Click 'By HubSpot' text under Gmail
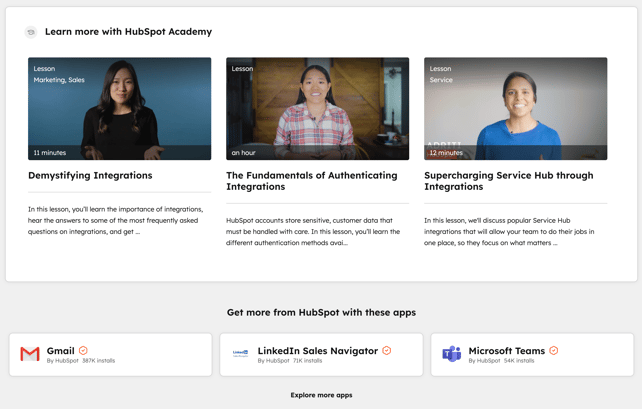Image resolution: width=642 pixels, height=409 pixels. tap(62, 361)
